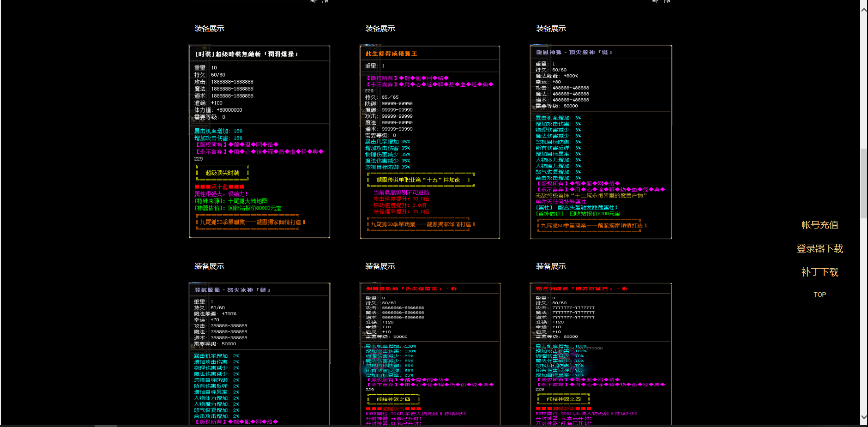Click 当前最高级别不可进阶 line
The height and width of the screenshot is (427, 868).
401,192
